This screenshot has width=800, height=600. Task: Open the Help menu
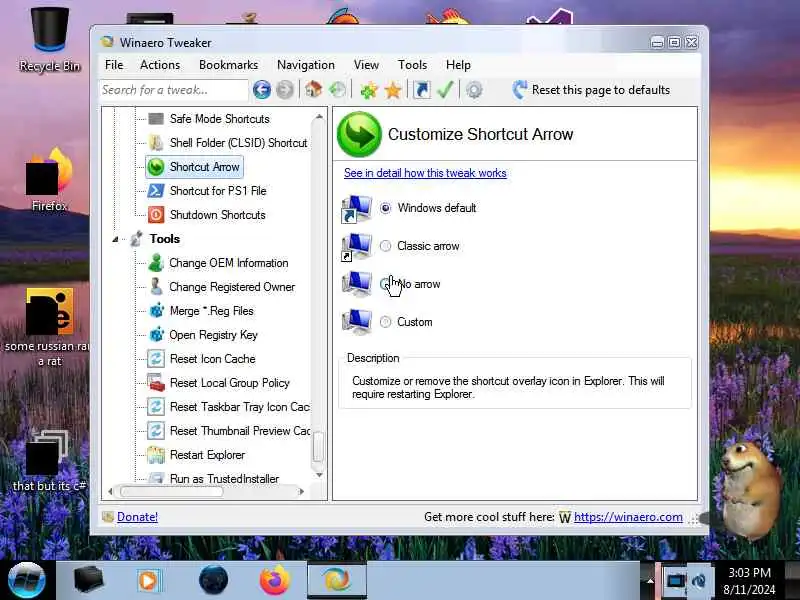[458, 65]
